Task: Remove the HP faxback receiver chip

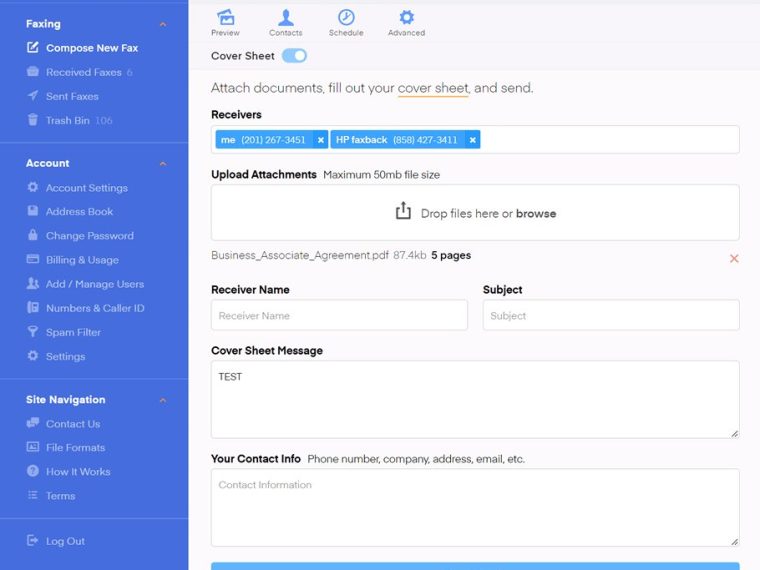Action: click(473, 140)
